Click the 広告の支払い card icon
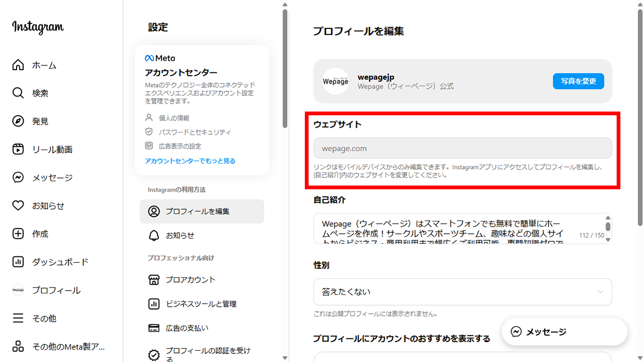 154,328
